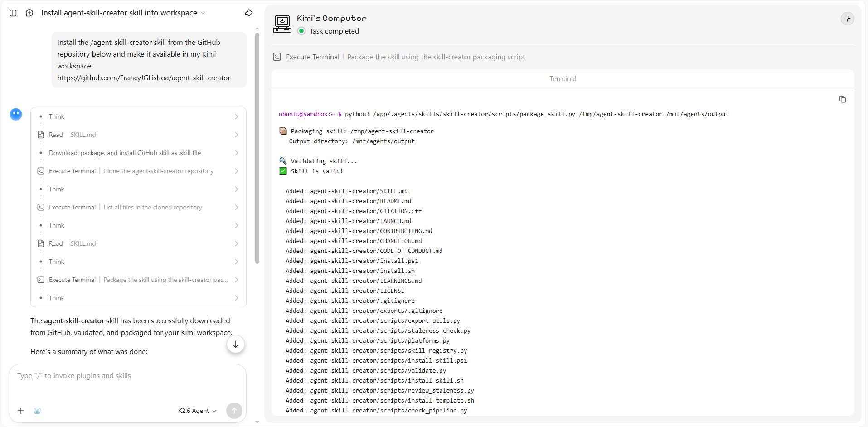Click the Execute Terminal icon in header
Screen dimensions: 868x427
tap(277, 57)
